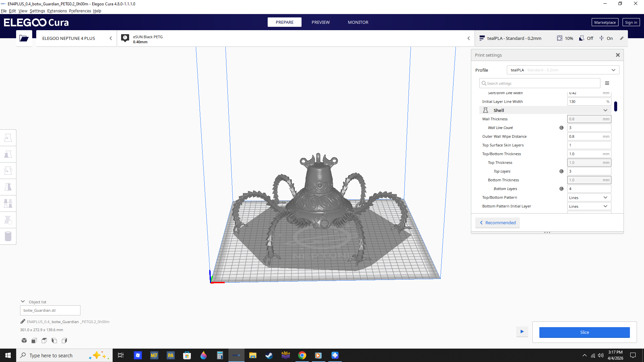Collapse the Shell settings category
This screenshot has width=644, height=362.
pyautogui.click(x=545, y=110)
